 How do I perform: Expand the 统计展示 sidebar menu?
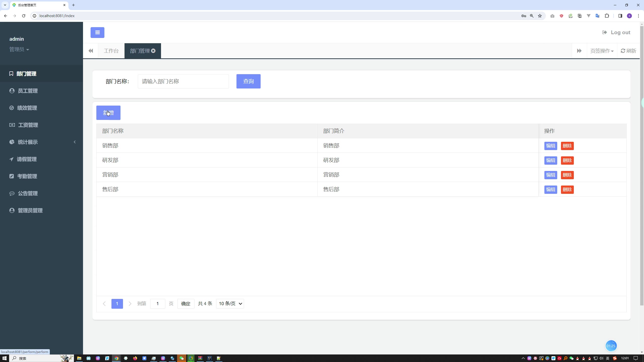(x=42, y=142)
